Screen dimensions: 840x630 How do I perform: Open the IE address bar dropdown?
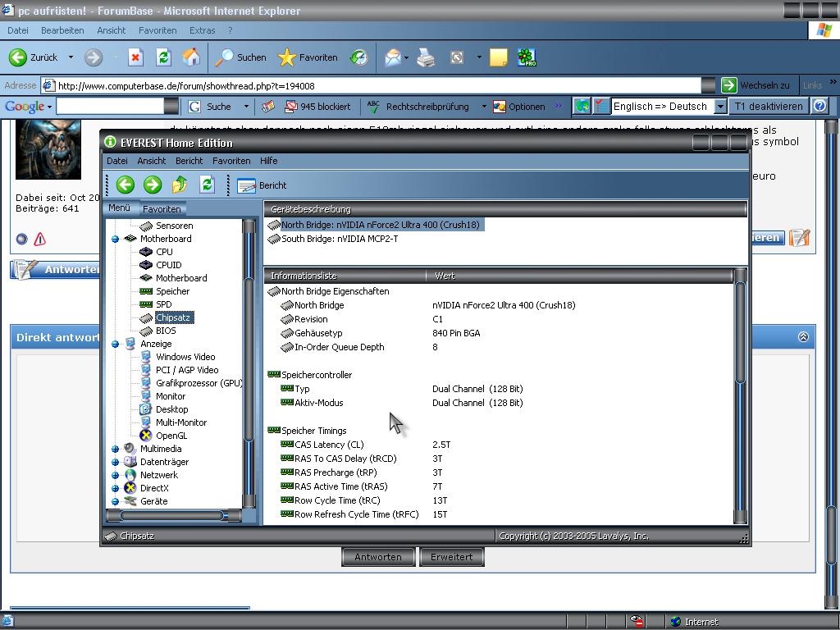pos(708,85)
